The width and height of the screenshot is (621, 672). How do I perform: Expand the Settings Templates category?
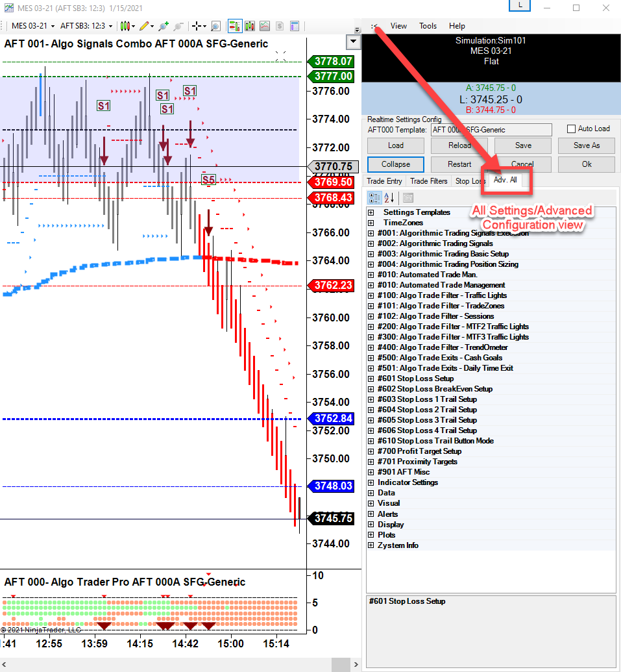coord(371,212)
